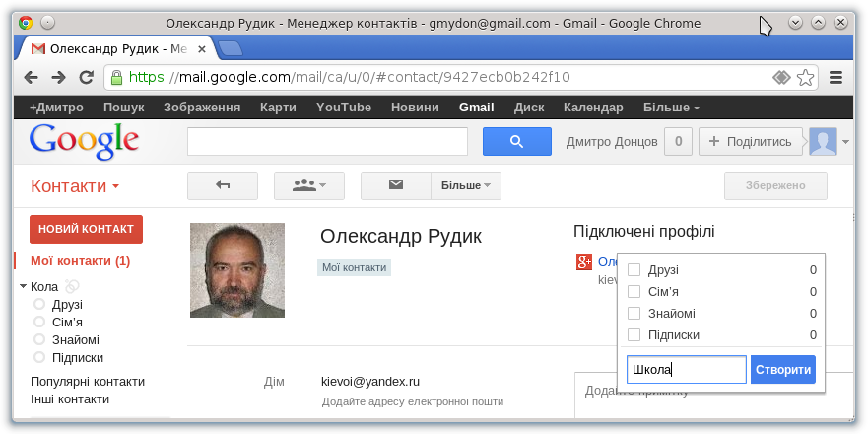
Task: Open the account dropdown arrow next to avatar
Action: point(846,142)
